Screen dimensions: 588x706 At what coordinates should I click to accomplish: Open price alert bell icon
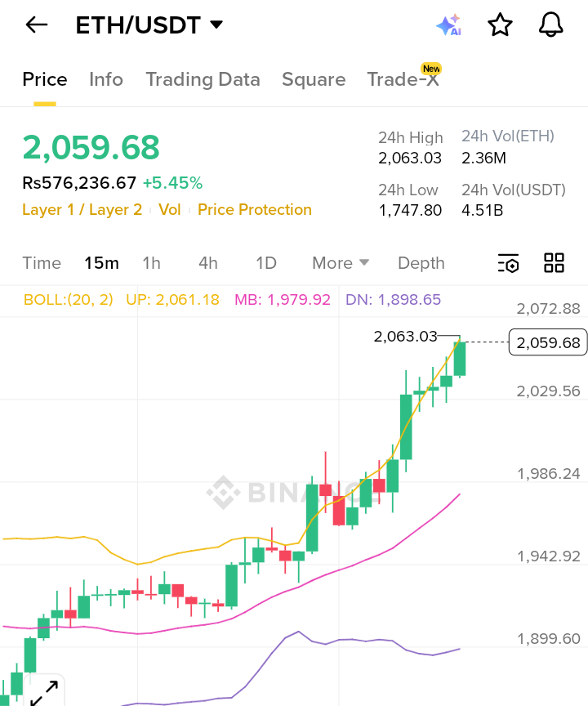551,25
